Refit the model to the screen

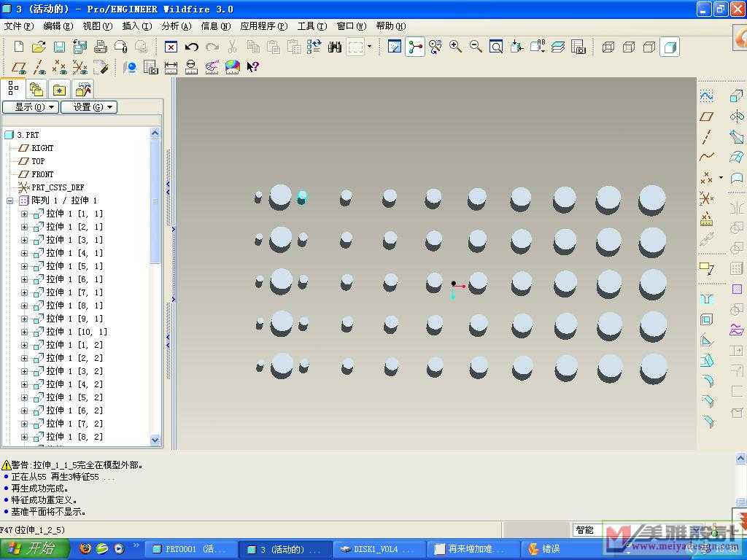click(x=496, y=47)
